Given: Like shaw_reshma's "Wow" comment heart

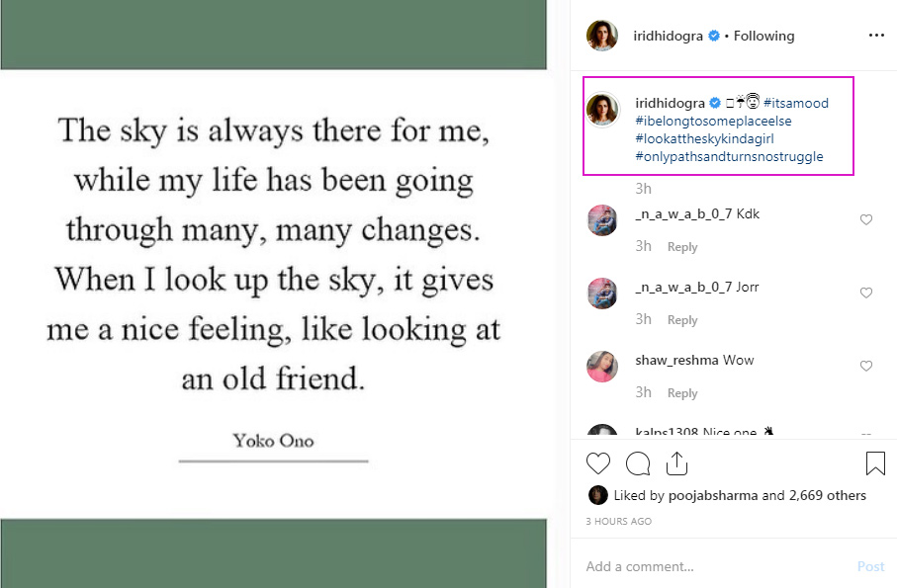Looking at the screenshot, I should coord(866,367).
